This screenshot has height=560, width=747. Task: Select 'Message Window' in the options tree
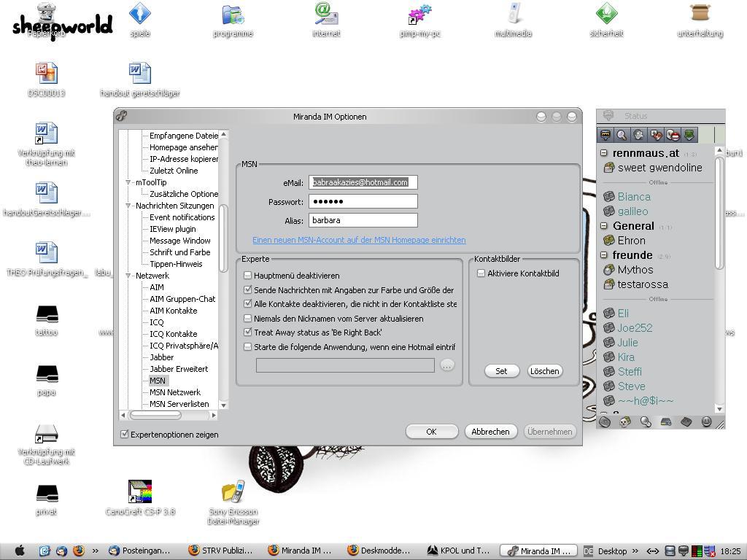180,241
